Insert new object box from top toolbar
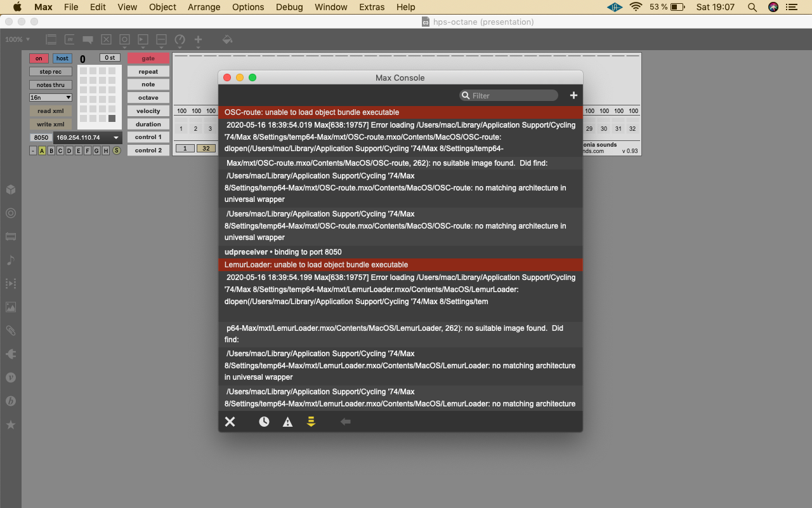812x508 pixels. click(51, 39)
